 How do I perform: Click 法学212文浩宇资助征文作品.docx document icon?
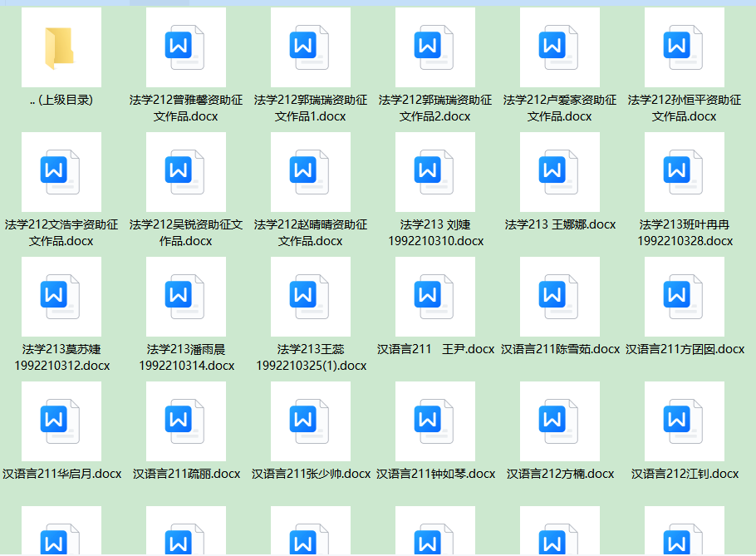(61, 172)
